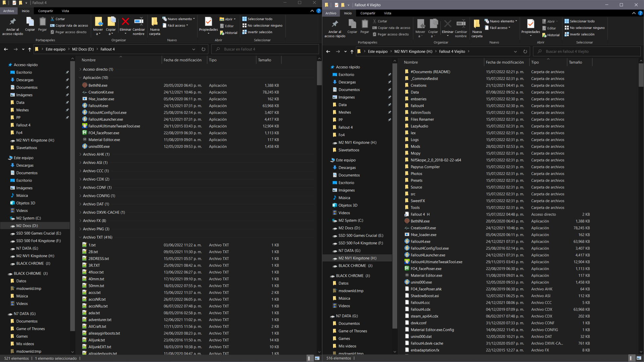
Task: Open Nuevo elemento dropdown in Fallout 4 window
Action: [179, 19]
